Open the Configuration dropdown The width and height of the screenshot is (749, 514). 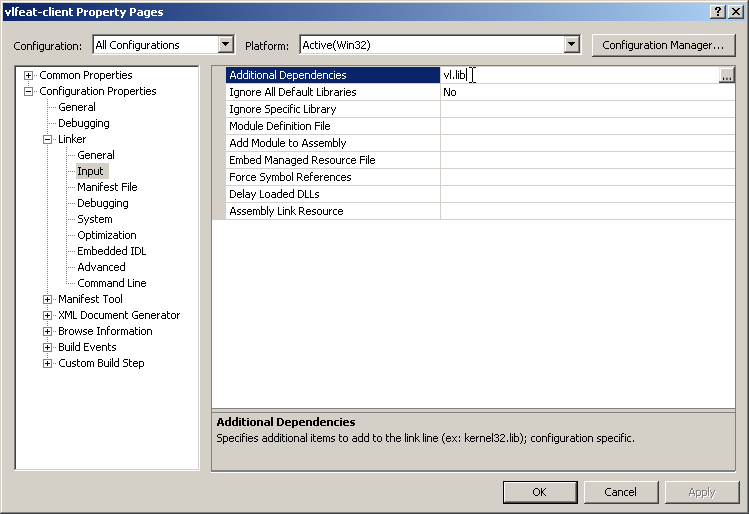coord(225,45)
